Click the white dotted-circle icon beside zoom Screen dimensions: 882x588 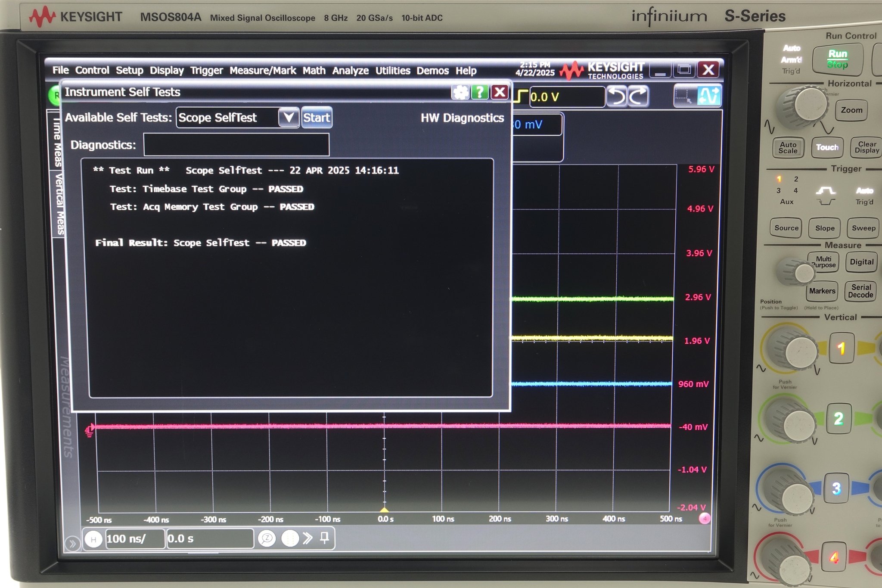[x=290, y=538]
